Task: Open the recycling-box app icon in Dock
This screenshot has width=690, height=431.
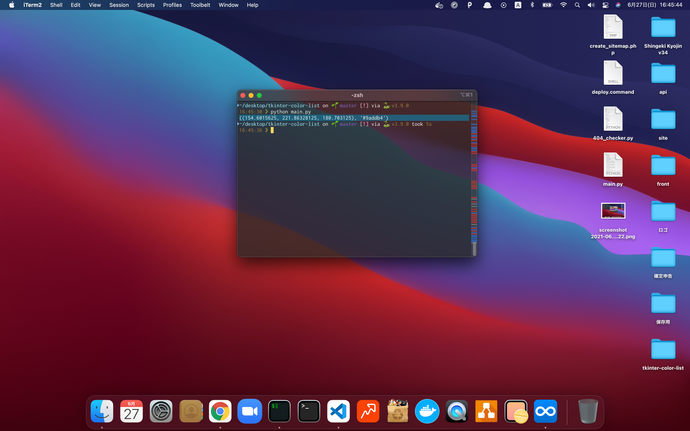Action: (397, 411)
